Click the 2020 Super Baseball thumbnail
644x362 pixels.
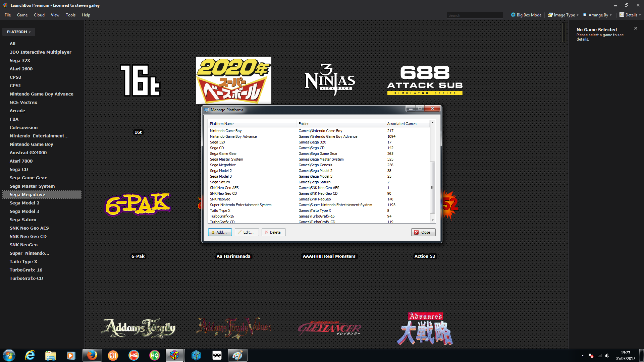point(233,80)
